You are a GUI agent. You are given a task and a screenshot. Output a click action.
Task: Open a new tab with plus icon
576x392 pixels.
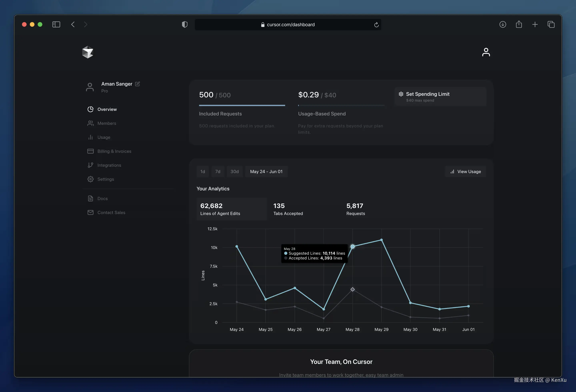[535, 25]
